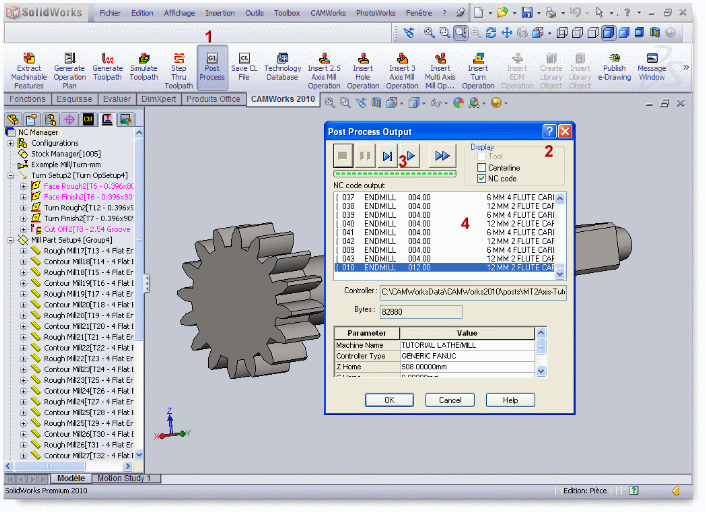Open the Insertion menu

point(220,13)
